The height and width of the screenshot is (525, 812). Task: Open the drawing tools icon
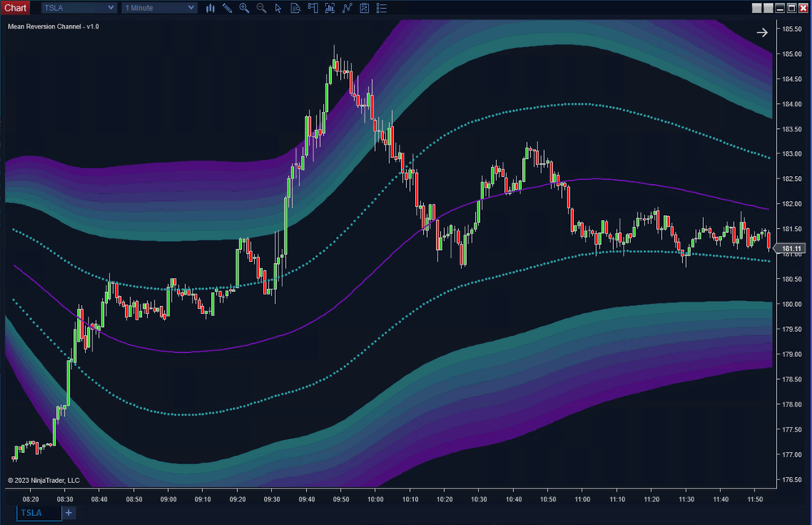click(227, 8)
